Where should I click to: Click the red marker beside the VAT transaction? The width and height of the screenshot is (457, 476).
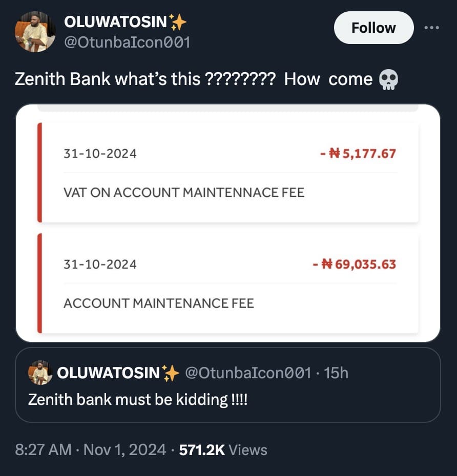[x=39, y=172]
